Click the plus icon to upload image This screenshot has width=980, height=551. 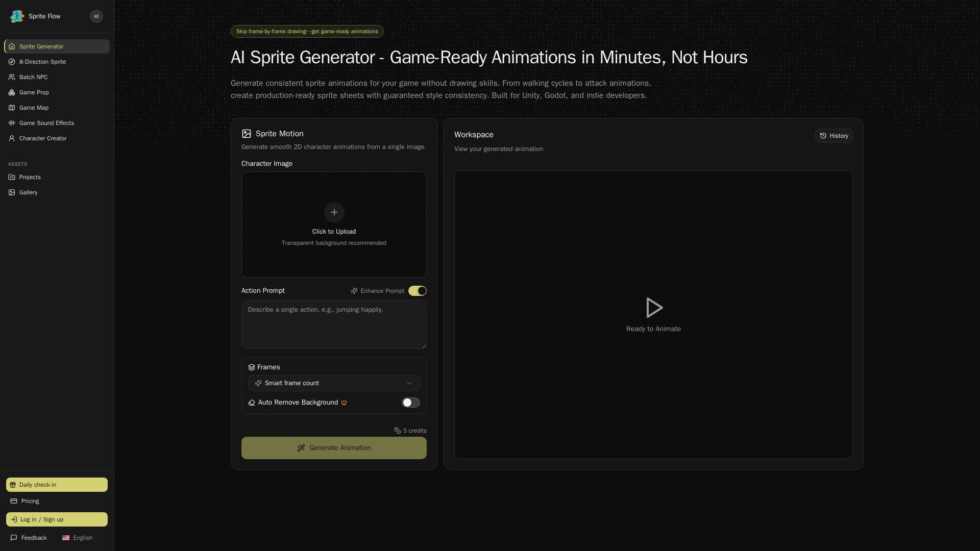(334, 212)
